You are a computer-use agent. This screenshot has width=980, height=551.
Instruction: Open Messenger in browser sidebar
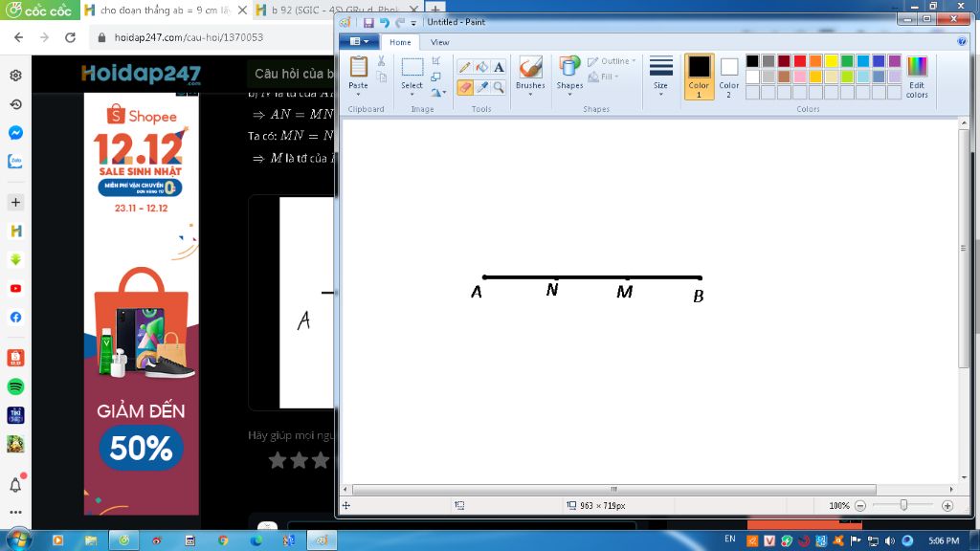[15, 132]
